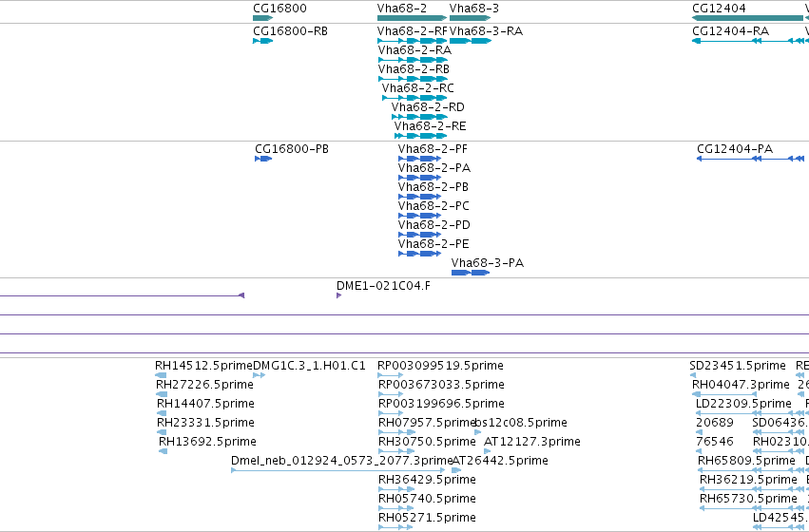
Task: Select transcript Vha68-2-RB
Action: tap(414, 69)
